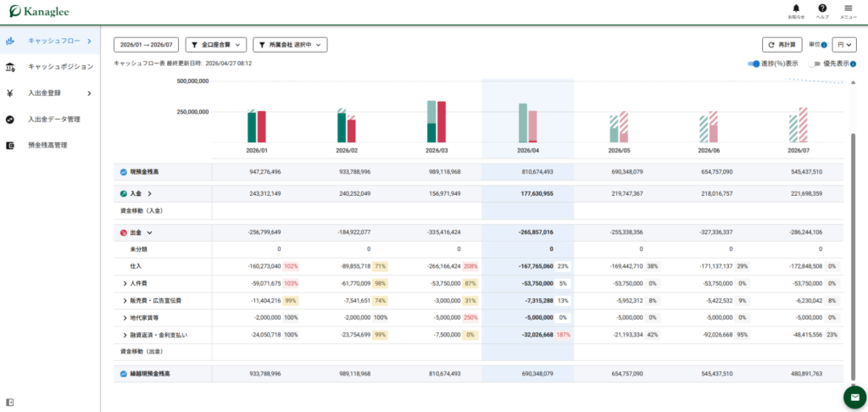
Task: Open the 所属会社 選択中 dropdown
Action: (290, 45)
